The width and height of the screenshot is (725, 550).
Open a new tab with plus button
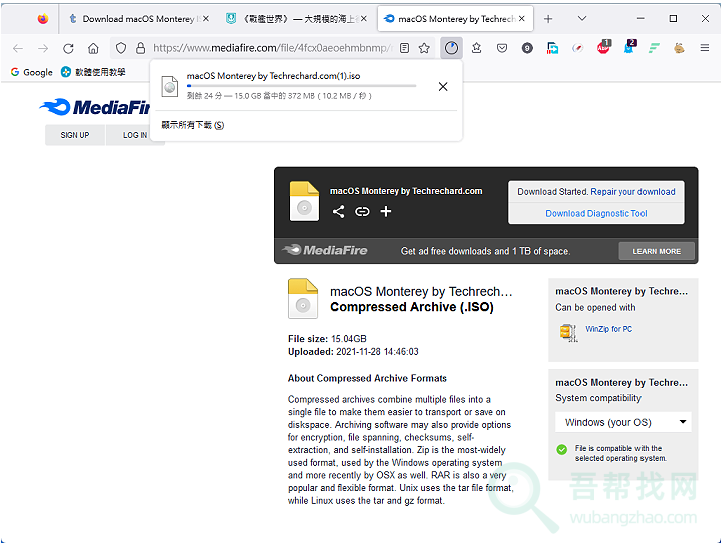[x=548, y=19]
